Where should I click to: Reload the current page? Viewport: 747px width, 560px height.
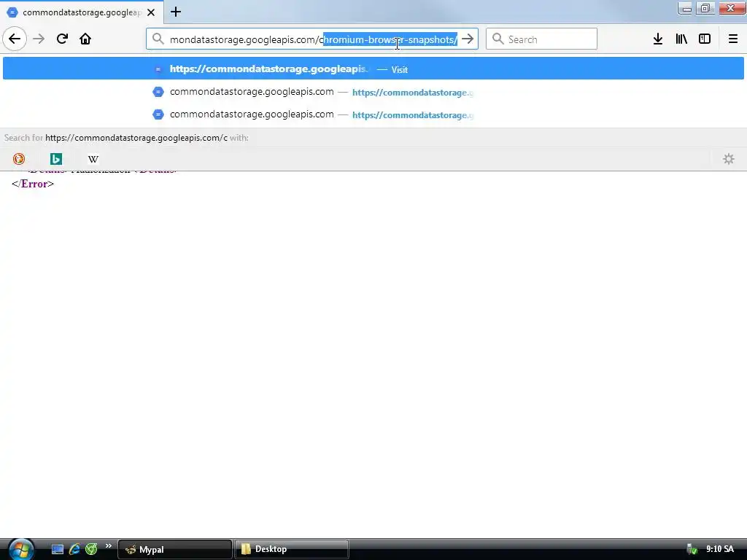point(62,39)
